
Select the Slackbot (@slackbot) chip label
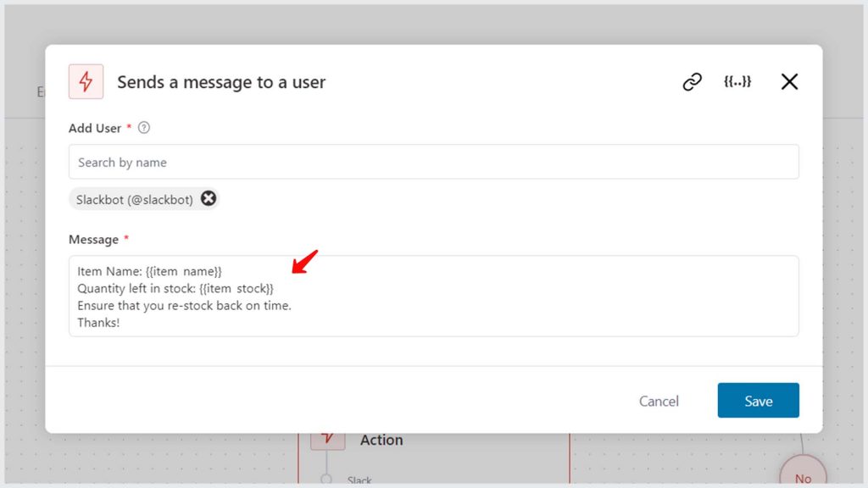(x=135, y=200)
